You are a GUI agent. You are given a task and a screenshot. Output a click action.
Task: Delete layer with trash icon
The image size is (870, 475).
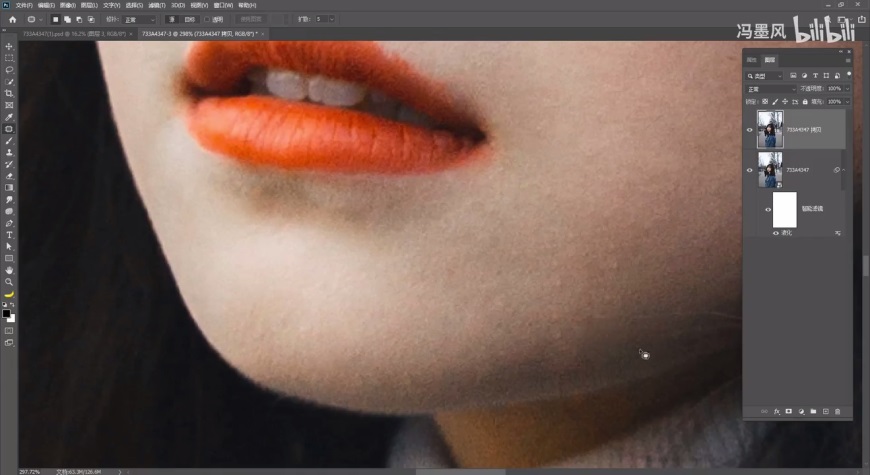(x=837, y=412)
